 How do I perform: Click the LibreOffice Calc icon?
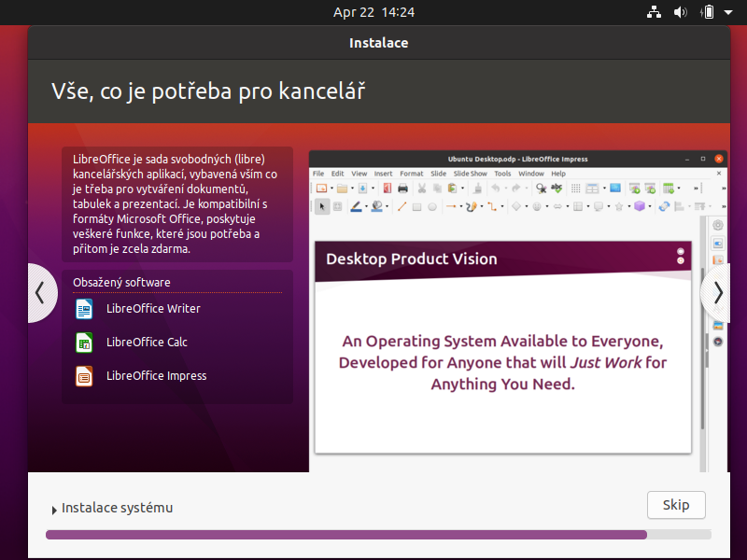click(x=84, y=343)
